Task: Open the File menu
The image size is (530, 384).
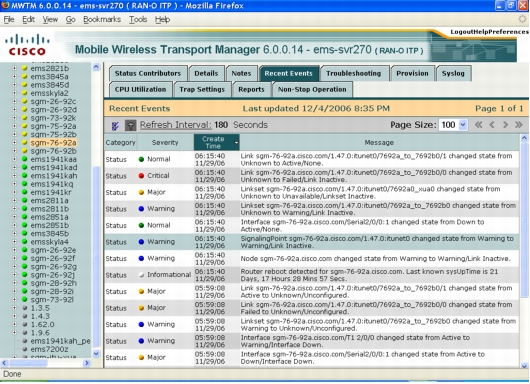Action: click(9, 20)
